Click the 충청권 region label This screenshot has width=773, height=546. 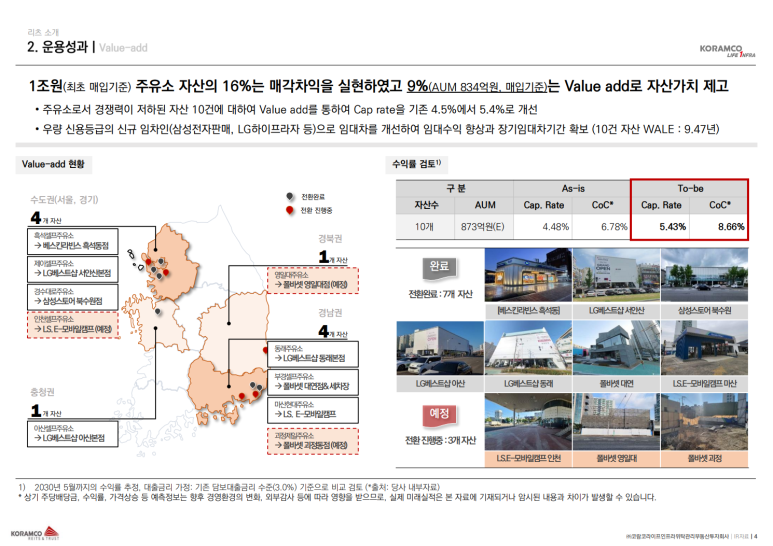point(42,392)
